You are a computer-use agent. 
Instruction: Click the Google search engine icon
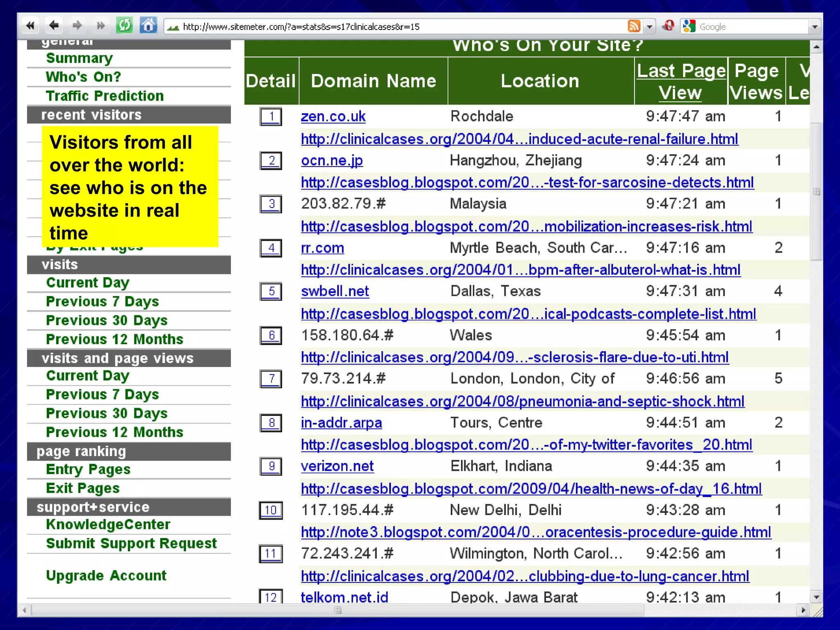pyautogui.click(x=689, y=26)
